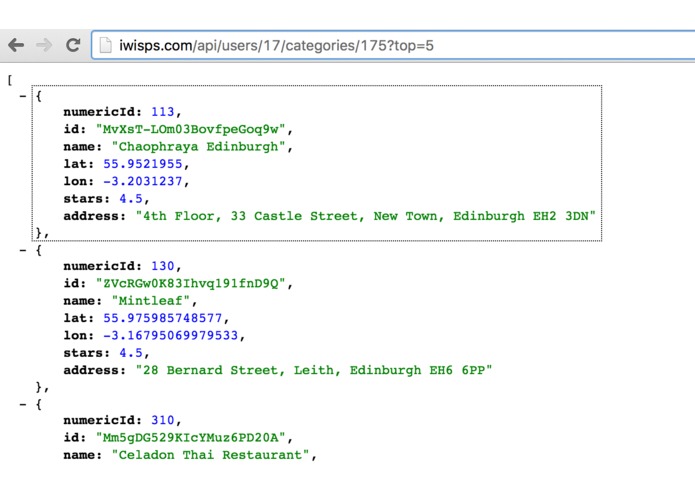This screenshot has height=494, width=695.
Task: Select the name "Celadon Thai Restaurant"
Action: point(211,455)
